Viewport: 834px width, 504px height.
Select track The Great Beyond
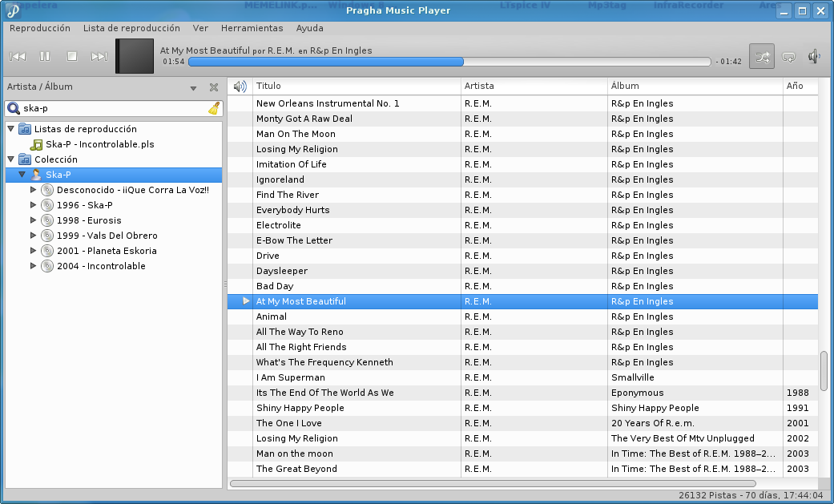522,469
